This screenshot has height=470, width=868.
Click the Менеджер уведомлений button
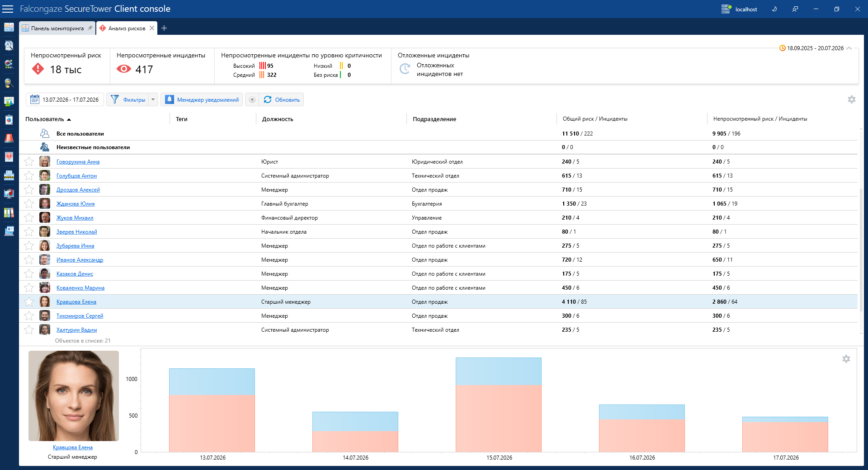202,99
